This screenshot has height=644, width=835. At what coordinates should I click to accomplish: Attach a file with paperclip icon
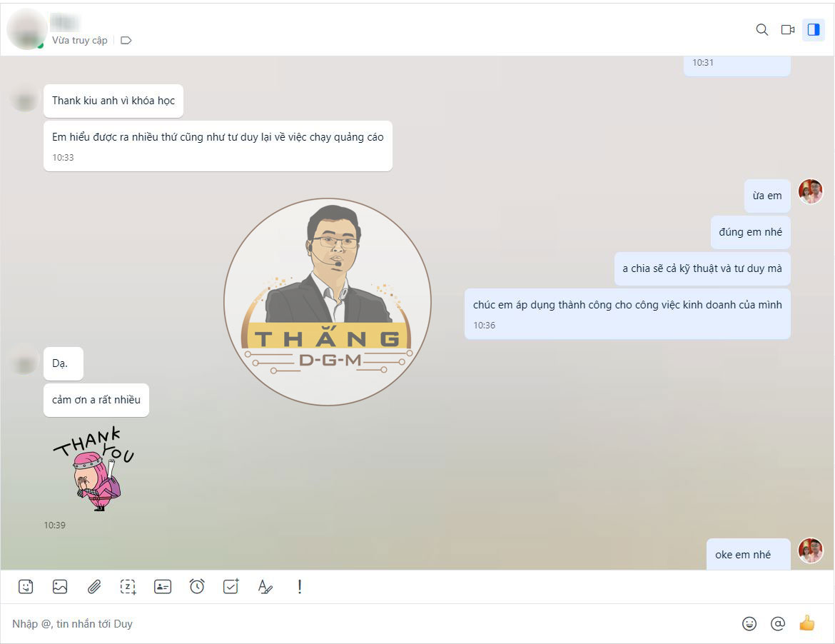point(93,586)
